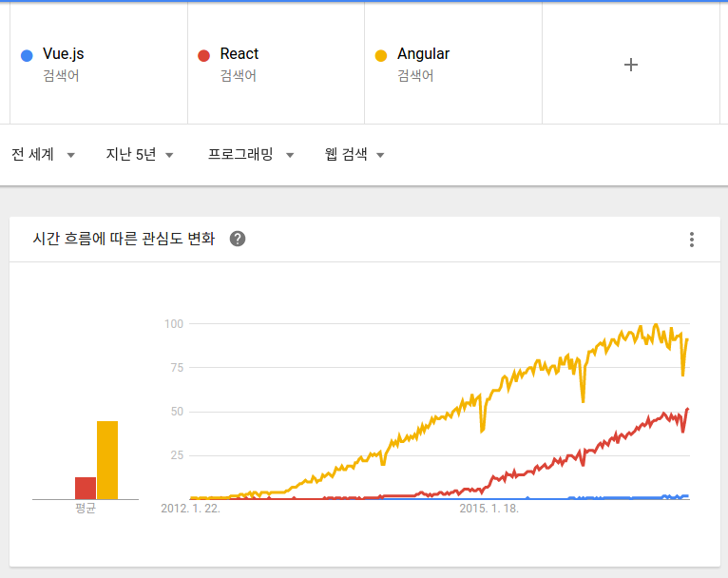Click the 2012. 1. 22. date label
The image size is (728, 578).
click(190, 509)
